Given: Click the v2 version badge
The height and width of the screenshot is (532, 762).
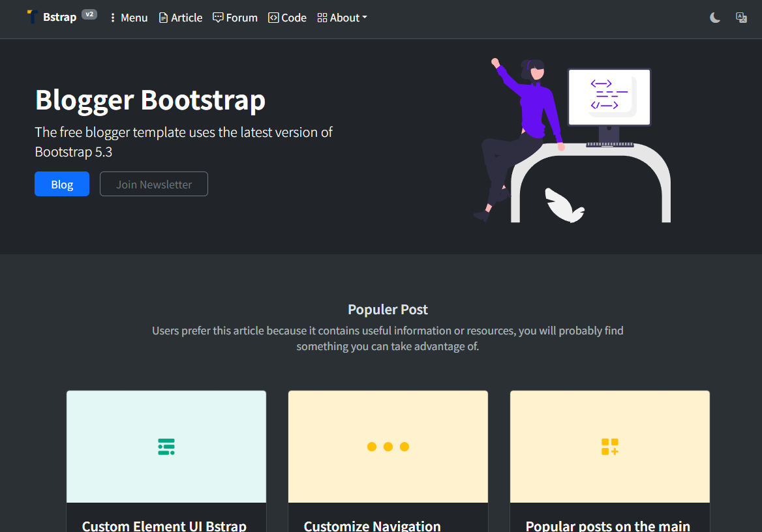Looking at the screenshot, I should click(89, 14).
